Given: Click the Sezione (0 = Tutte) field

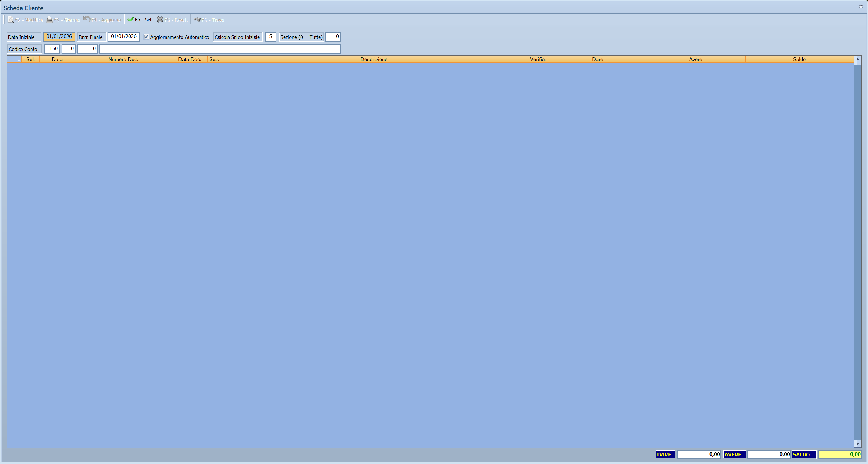Looking at the screenshot, I should coord(333,37).
